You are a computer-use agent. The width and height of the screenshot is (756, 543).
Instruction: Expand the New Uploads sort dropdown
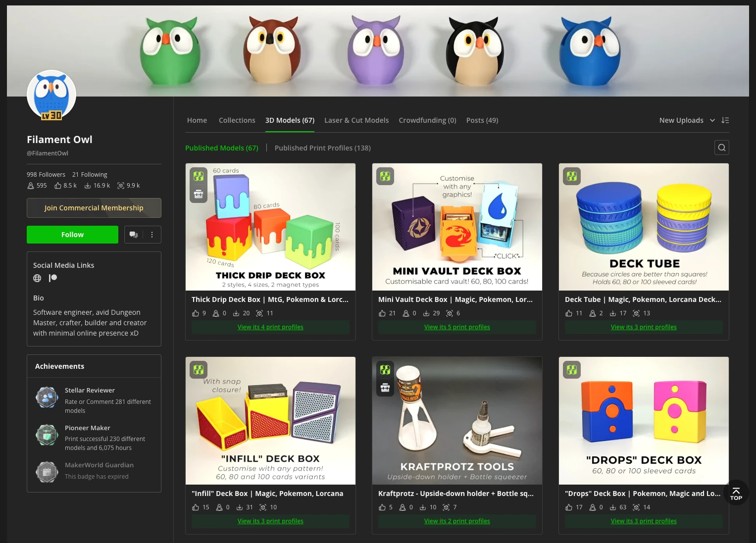(x=687, y=120)
